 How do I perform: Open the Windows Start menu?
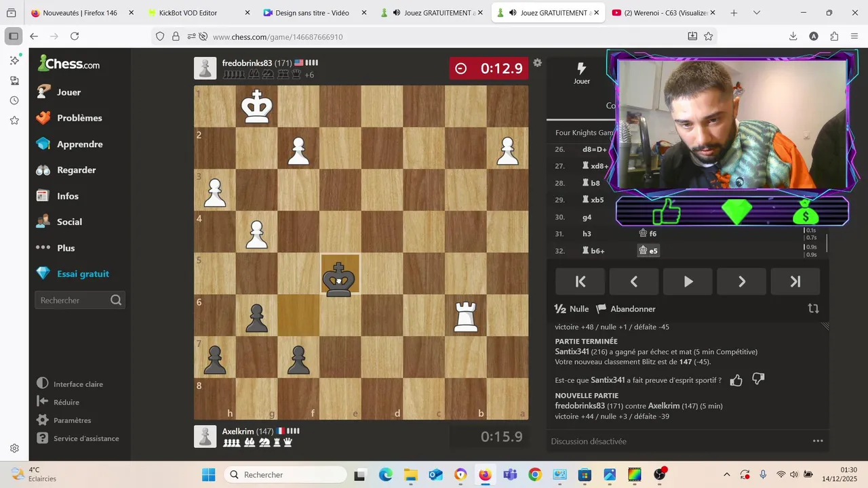208,474
